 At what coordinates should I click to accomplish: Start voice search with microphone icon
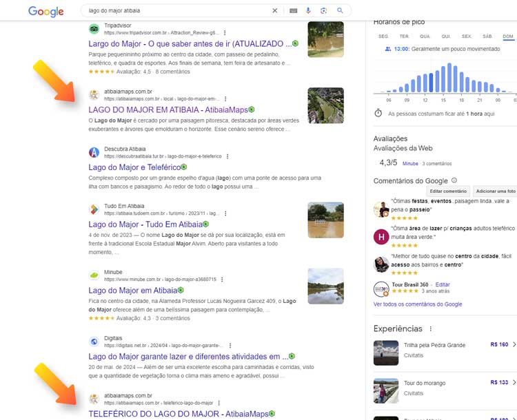coord(308,10)
